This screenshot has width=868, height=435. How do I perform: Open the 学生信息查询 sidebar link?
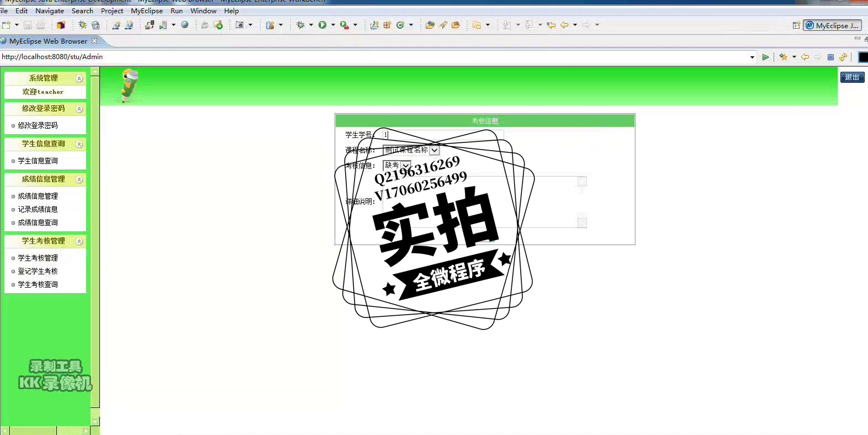[x=38, y=161]
